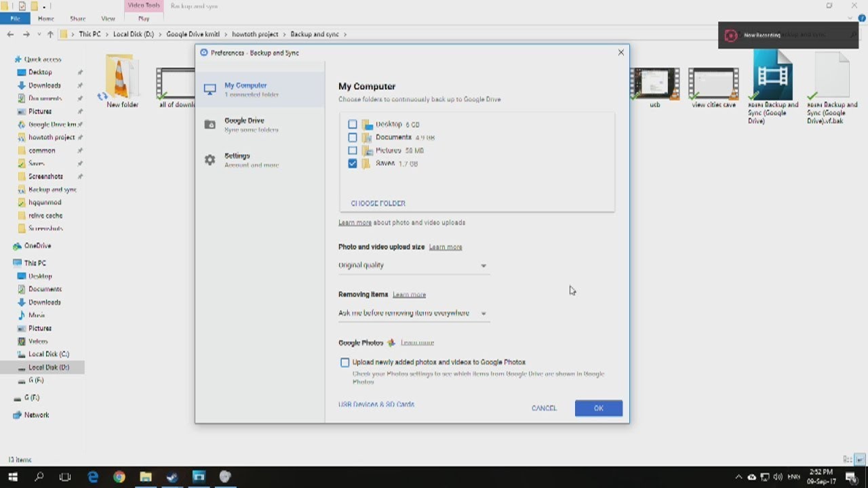
Task: Open volume control in system tray
Action: click(777, 477)
